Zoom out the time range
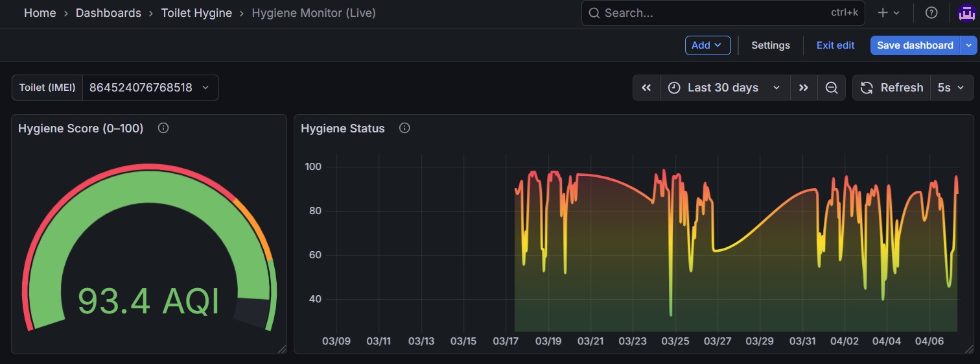 click(x=832, y=88)
